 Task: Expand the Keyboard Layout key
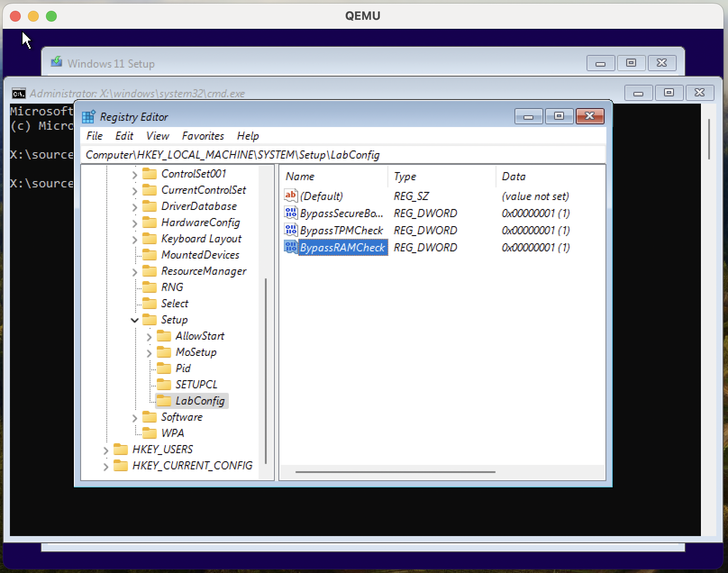(x=135, y=240)
